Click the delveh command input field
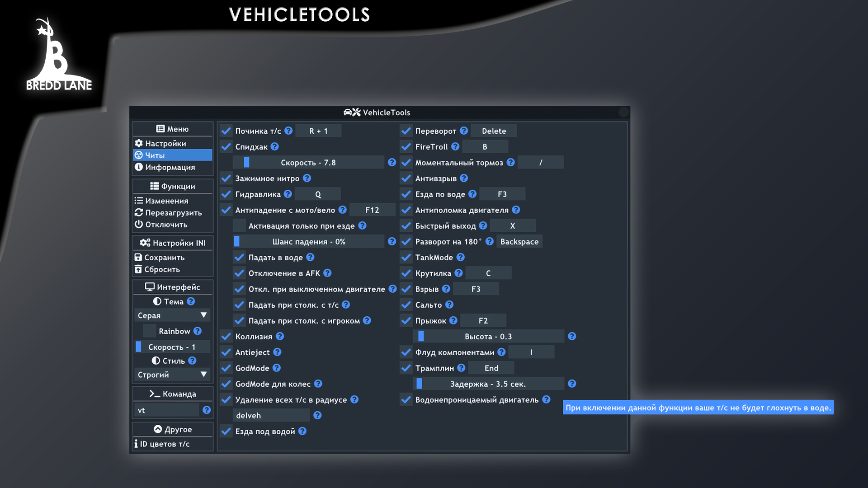This screenshot has height=488, width=868. coord(271,415)
